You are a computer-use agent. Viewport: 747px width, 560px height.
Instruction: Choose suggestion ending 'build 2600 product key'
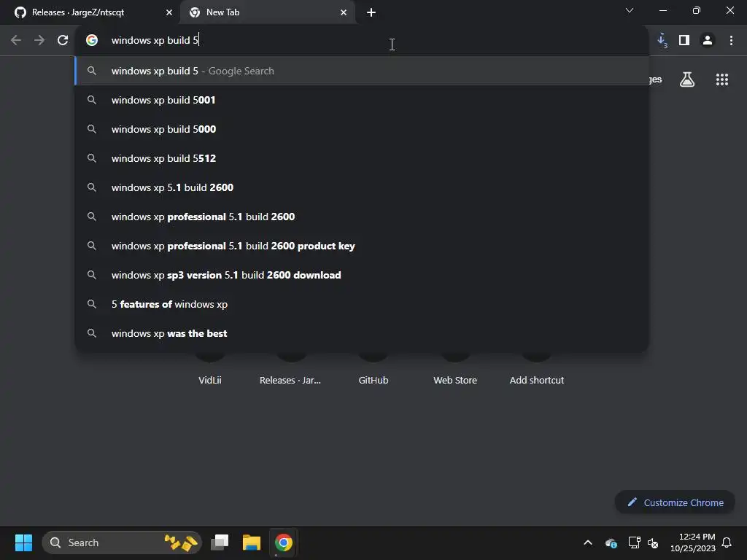click(362, 246)
